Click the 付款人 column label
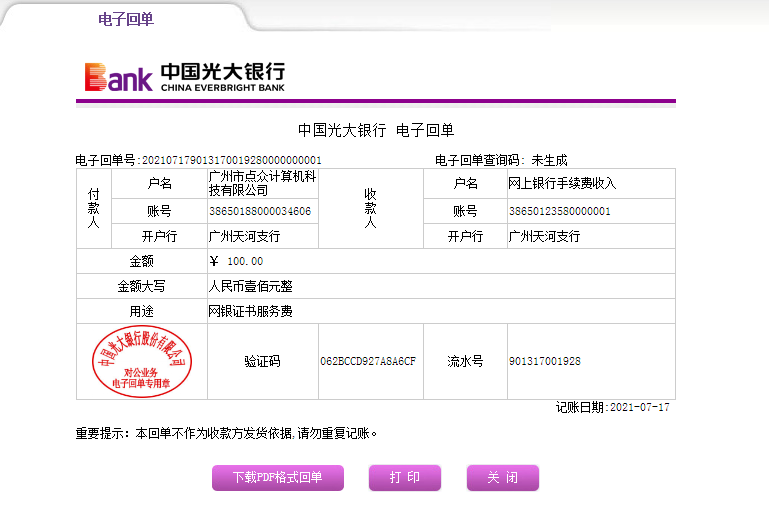This screenshot has height=514, width=769. [x=94, y=208]
